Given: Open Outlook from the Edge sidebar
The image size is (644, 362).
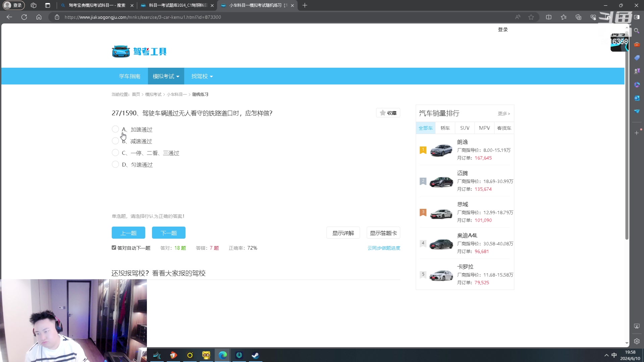Looking at the screenshot, I should click(637, 98).
